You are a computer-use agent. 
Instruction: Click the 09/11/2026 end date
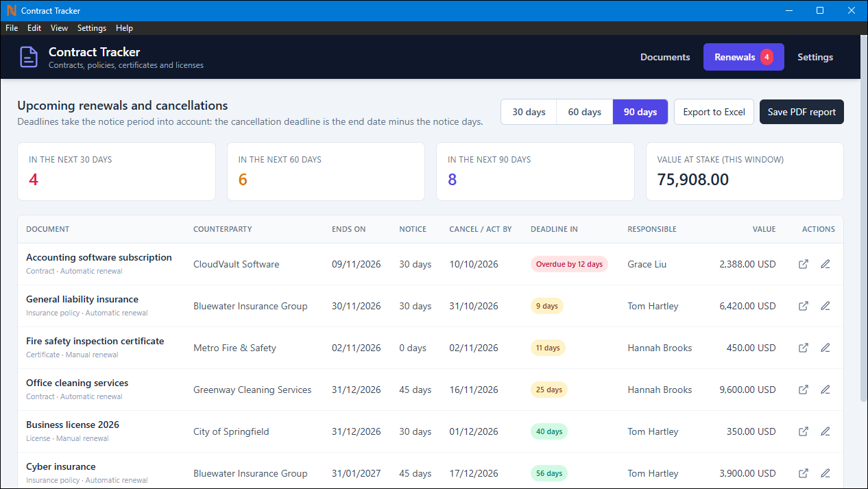tap(357, 264)
